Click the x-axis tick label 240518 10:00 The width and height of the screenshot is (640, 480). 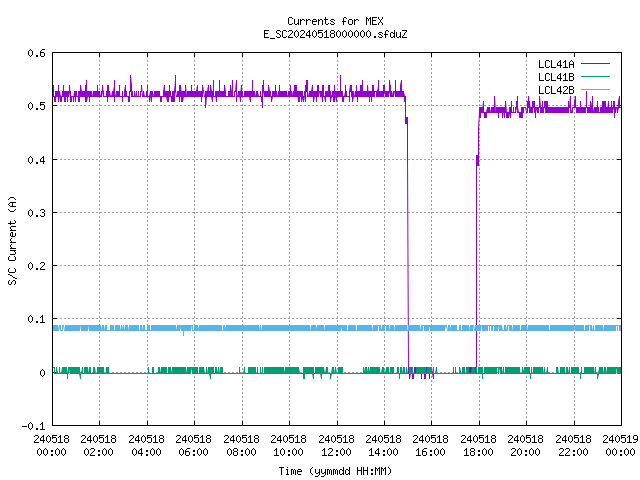click(288, 446)
